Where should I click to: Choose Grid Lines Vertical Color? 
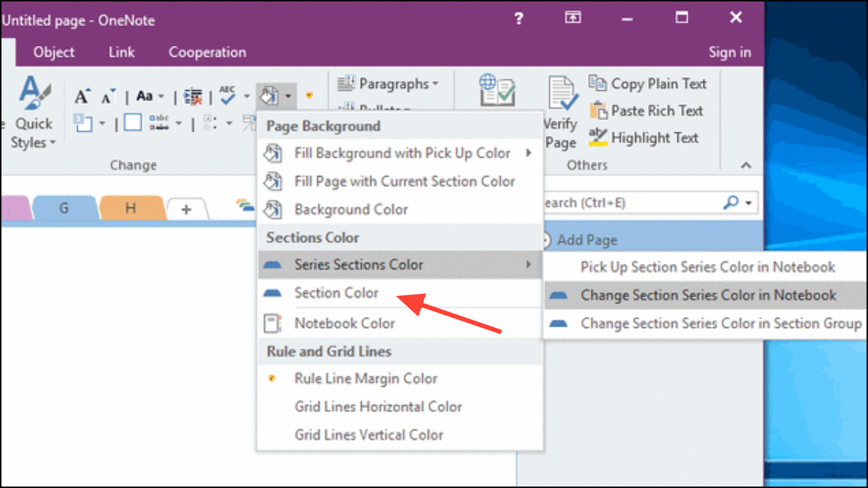coord(399,435)
